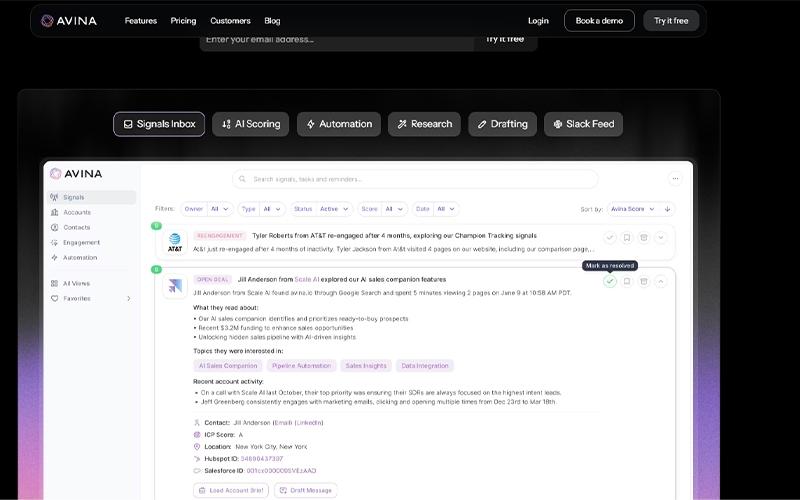The height and width of the screenshot is (500, 800).
Task: Click the Draft Message button
Action: 306,490
